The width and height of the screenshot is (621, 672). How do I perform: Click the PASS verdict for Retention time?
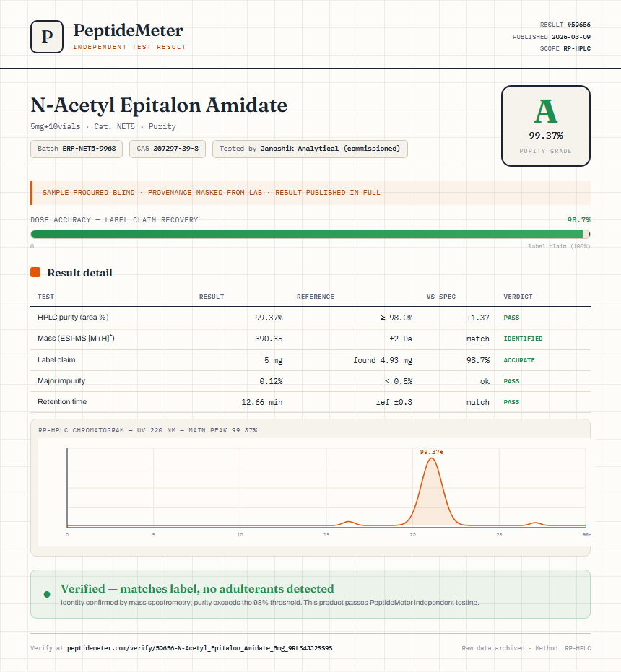(511, 402)
